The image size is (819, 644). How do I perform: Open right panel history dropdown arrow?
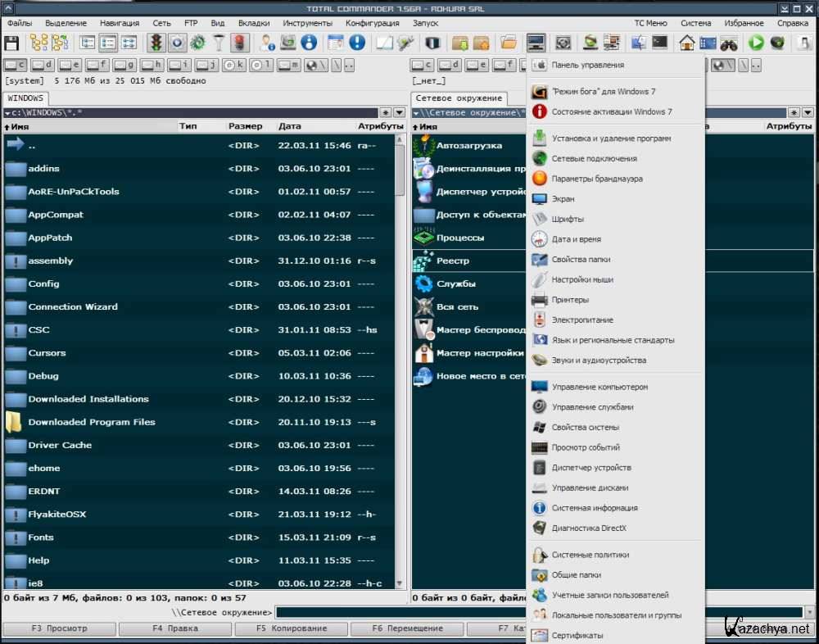tap(807, 112)
